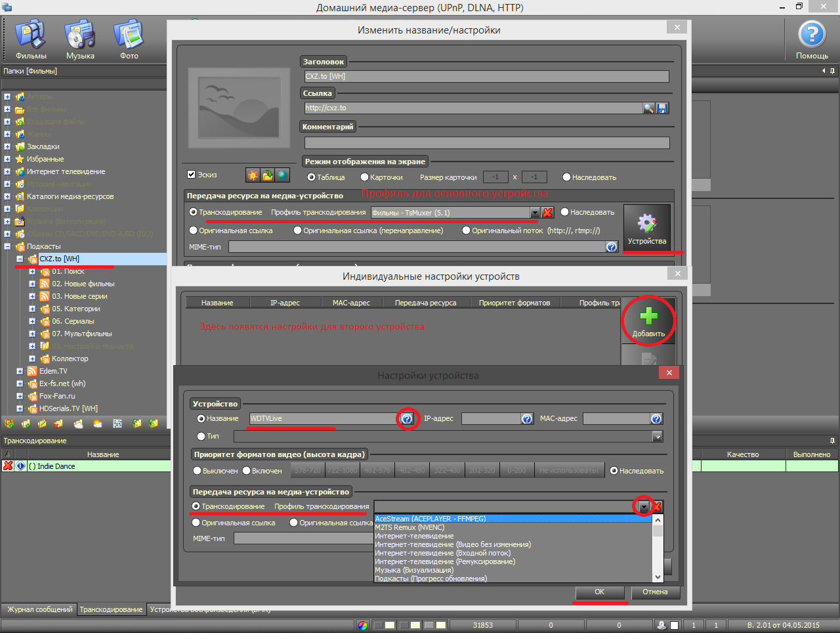
Task: Collapse the CXZ.to [WH] tree node
Action: 20,259
